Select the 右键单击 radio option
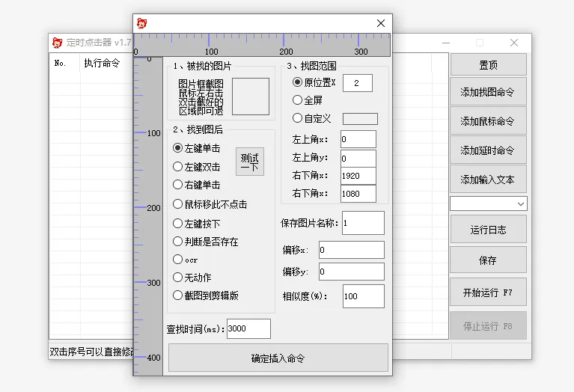The width and height of the screenshot is (574, 392). click(x=197, y=185)
